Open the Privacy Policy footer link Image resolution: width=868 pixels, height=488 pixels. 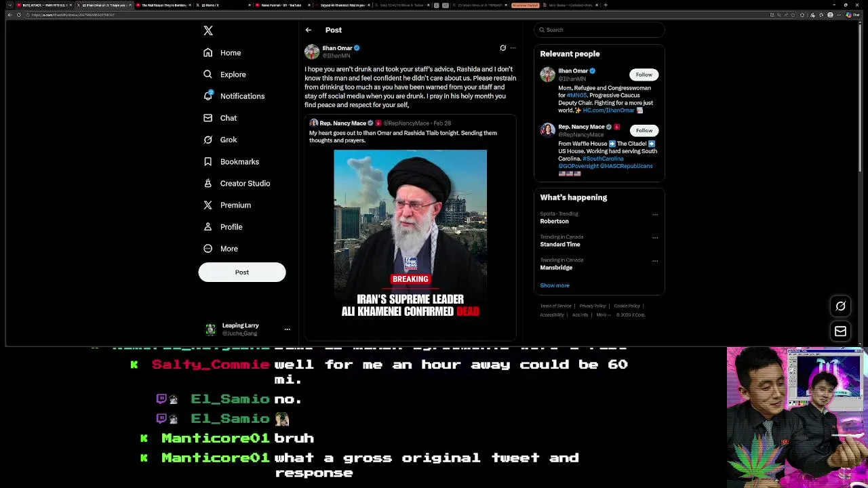(592, 306)
